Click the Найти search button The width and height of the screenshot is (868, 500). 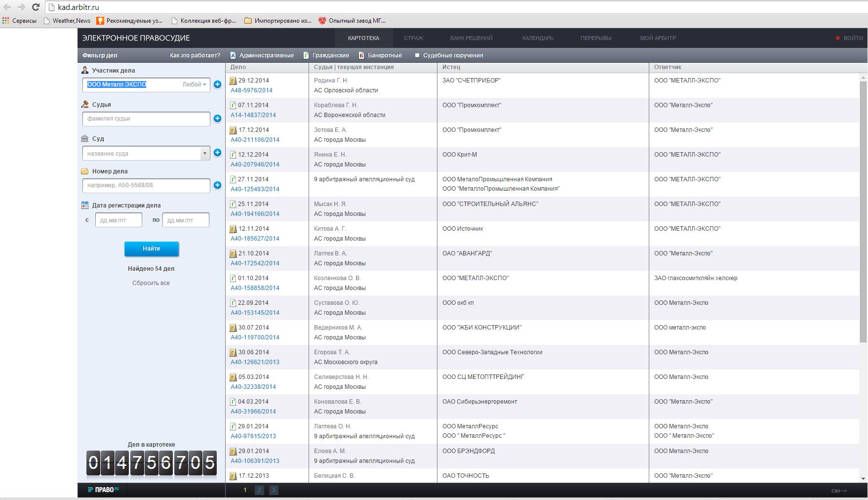pos(152,249)
